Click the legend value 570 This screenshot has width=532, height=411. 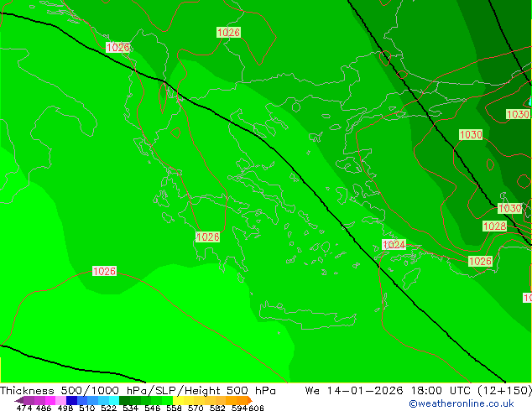pos(196,408)
